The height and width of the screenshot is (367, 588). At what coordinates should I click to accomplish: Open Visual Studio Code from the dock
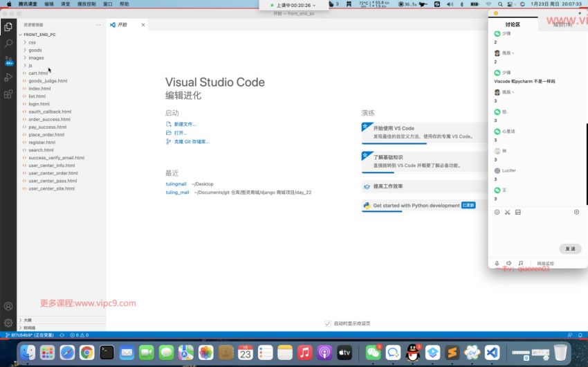(492, 352)
